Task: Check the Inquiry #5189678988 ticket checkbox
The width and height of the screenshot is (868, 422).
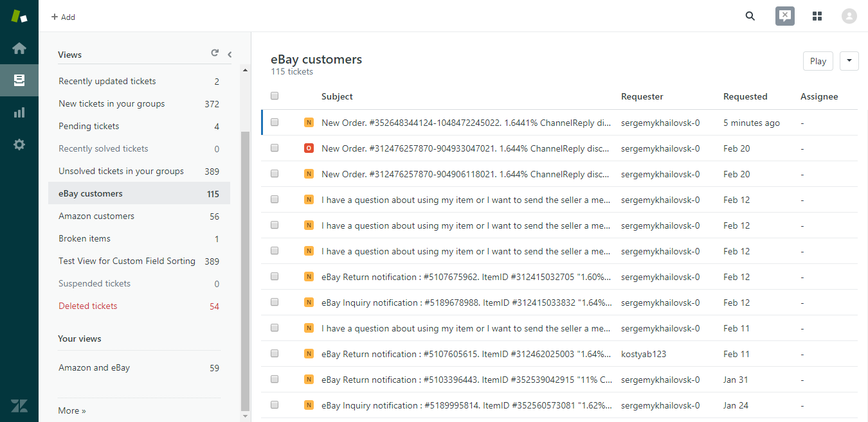Action: 275,302
